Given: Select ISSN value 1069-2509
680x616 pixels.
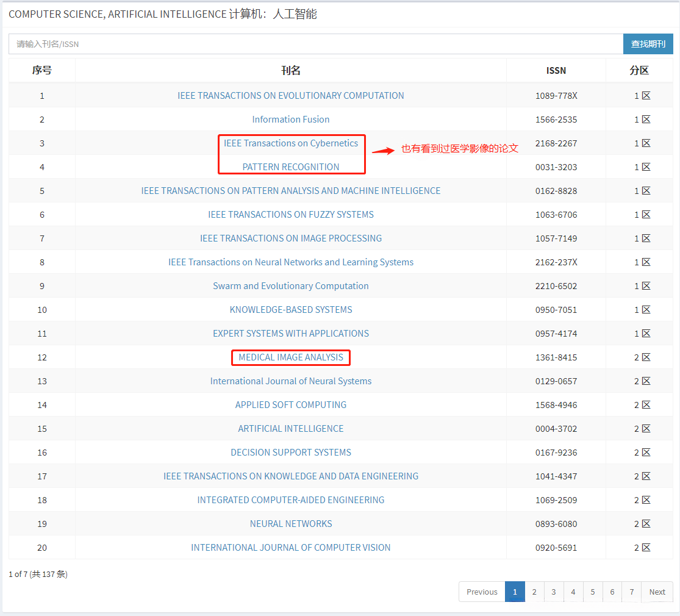Looking at the screenshot, I should [x=556, y=500].
